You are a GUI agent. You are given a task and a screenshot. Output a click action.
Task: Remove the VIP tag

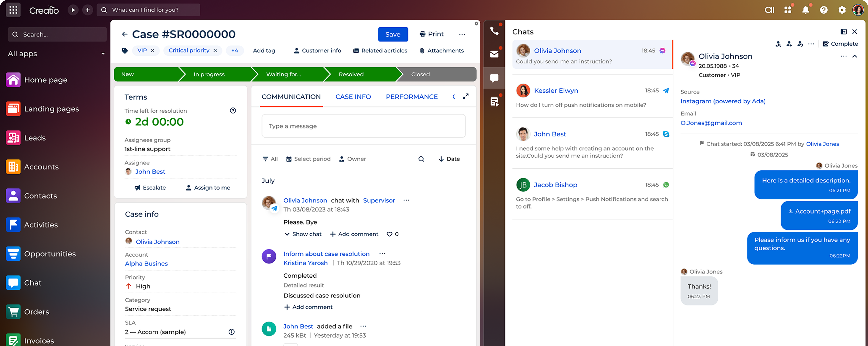(153, 51)
